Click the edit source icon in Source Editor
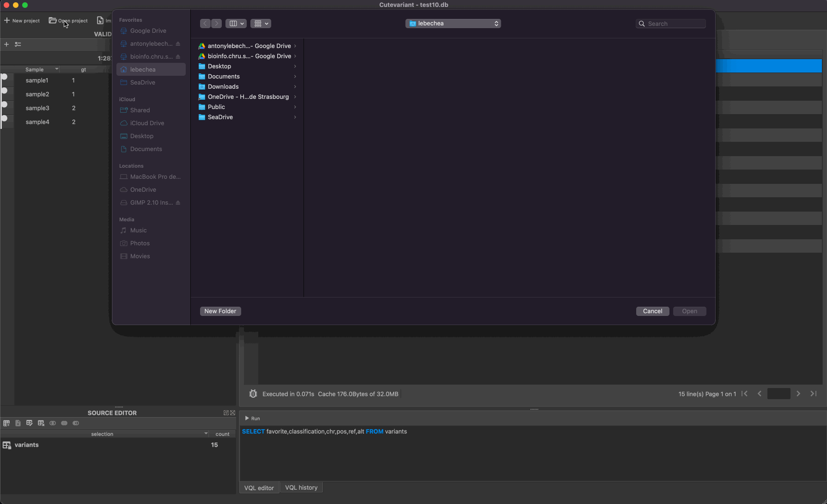The height and width of the screenshot is (504, 827). [x=29, y=423]
